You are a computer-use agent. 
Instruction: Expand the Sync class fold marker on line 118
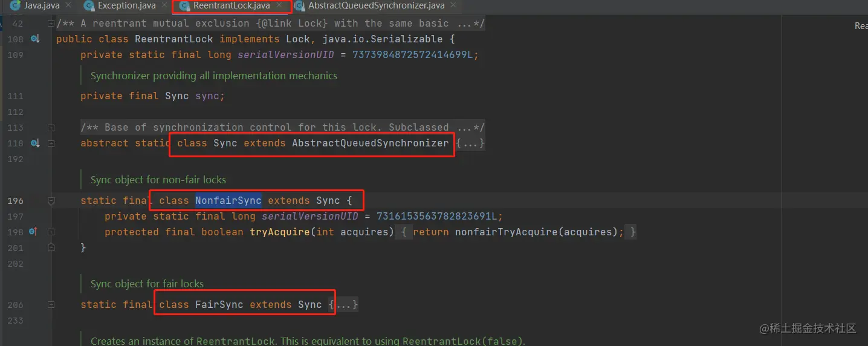[x=51, y=143]
